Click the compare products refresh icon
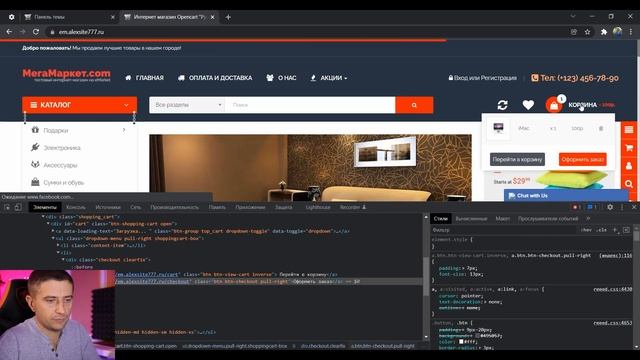640x360 pixels. pos(502,105)
